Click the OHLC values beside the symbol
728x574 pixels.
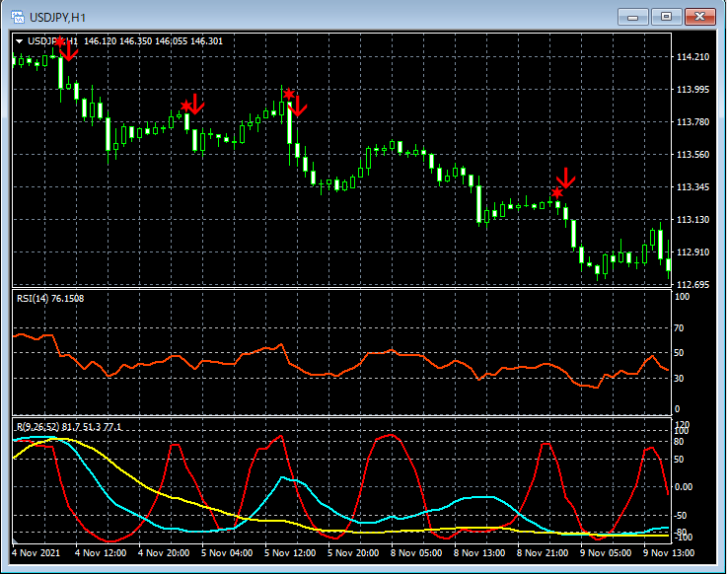point(154,40)
